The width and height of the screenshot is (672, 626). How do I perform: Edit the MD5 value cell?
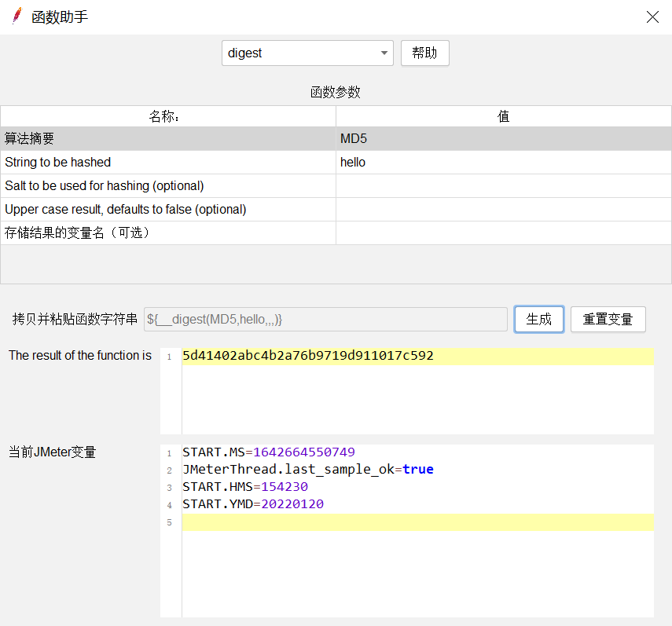point(504,139)
